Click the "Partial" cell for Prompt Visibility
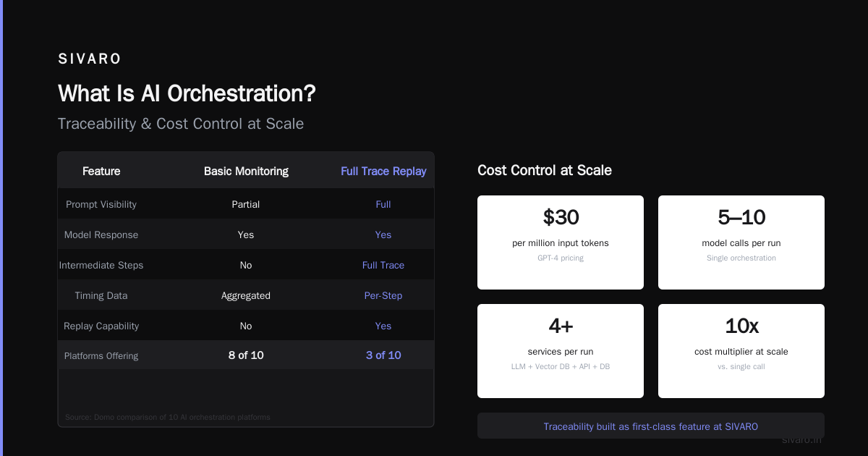Viewport: 868px width, 456px height. [246, 205]
